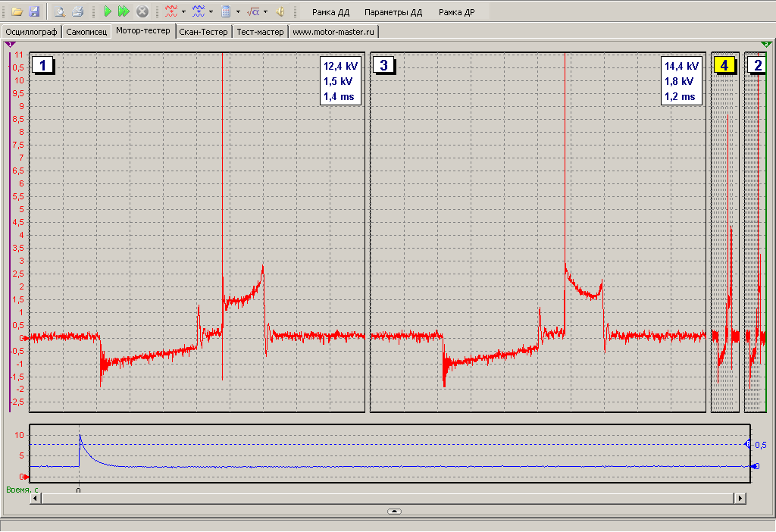Click the scrollbar right arrow
The width and height of the screenshot is (776, 532).
point(740,499)
